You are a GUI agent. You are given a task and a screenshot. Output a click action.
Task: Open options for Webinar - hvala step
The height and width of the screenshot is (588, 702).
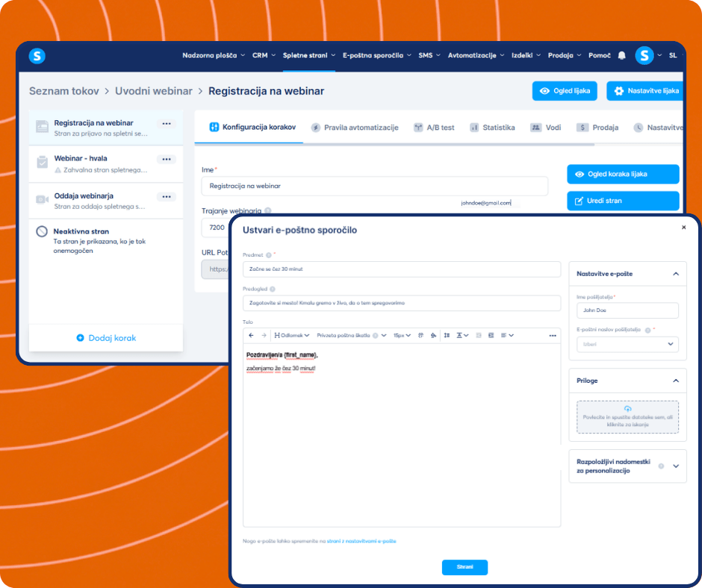167,159
